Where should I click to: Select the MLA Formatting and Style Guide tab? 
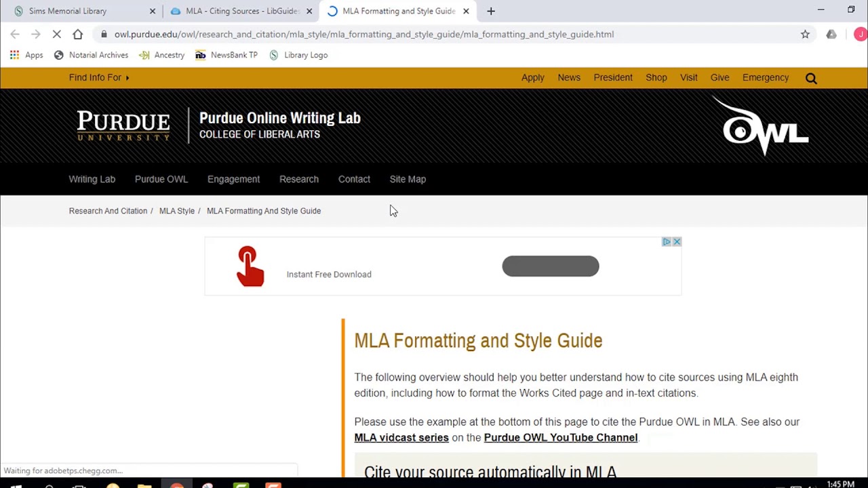(399, 11)
